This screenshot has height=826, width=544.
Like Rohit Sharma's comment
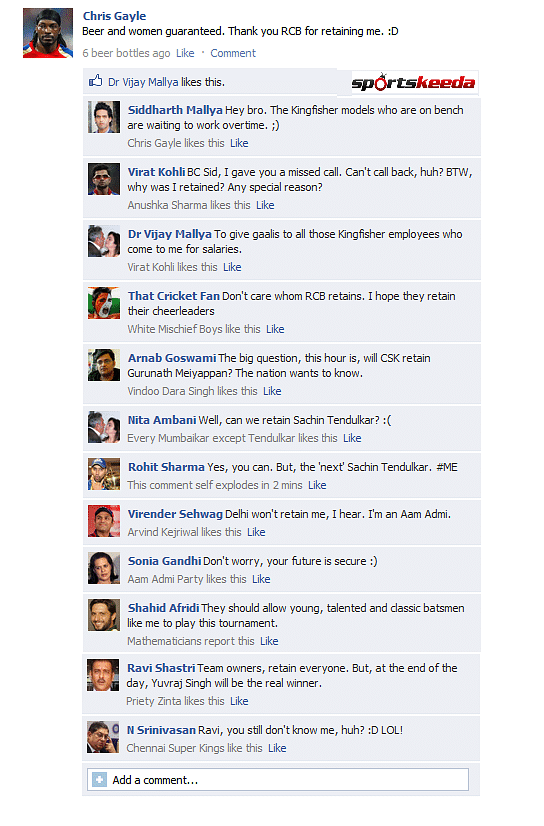point(317,485)
